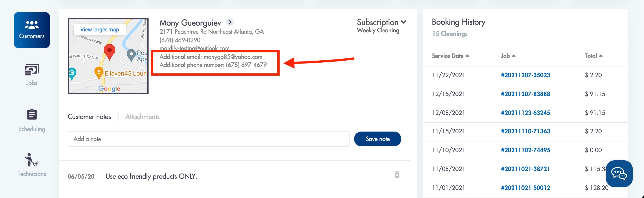Click the red map pin marker
The width and height of the screenshot is (644, 198).
point(109,52)
